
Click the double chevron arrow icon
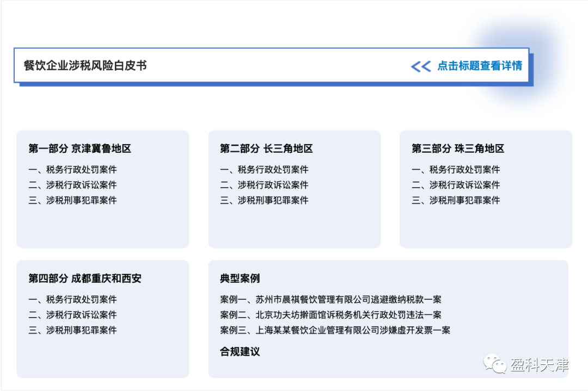click(x=421, y=67)
